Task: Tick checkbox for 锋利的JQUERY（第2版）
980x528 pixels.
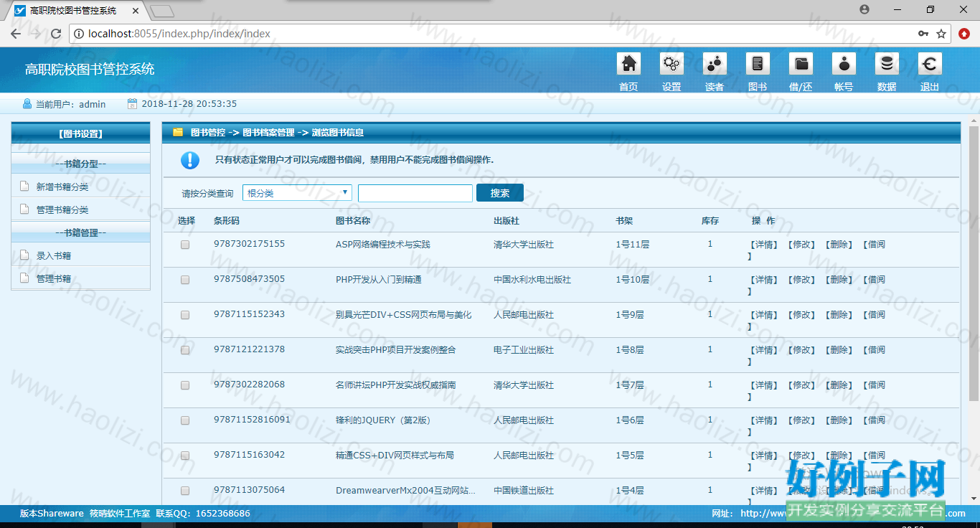Action: (x=185, y=420)
